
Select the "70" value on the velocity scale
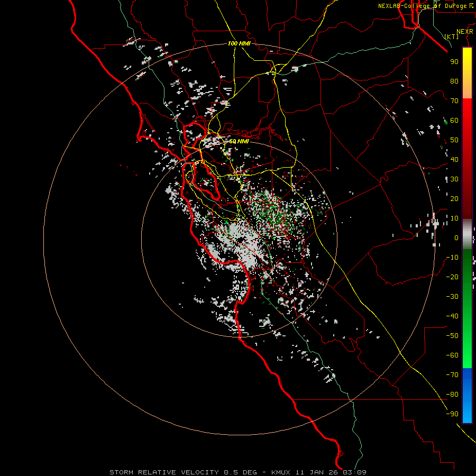[454, 101]
